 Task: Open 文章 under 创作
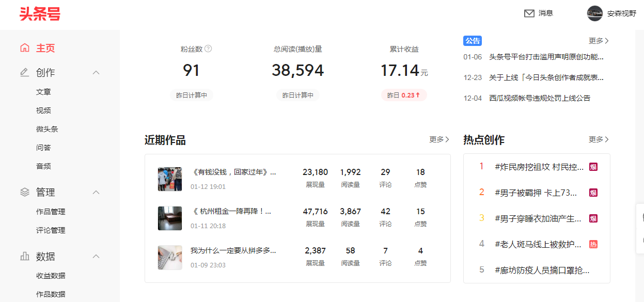[x=43, y=92]
